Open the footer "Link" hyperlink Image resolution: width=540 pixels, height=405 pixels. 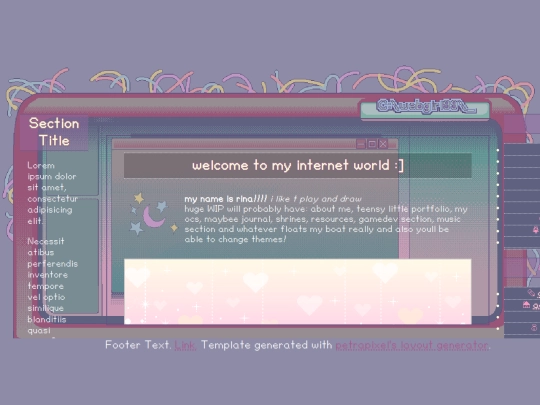185,345
